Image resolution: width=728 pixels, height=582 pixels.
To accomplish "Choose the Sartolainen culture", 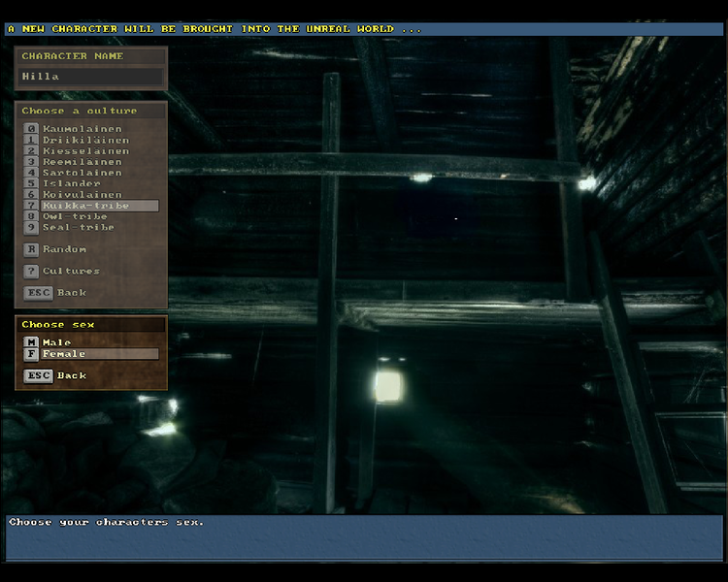I will 82,173.
